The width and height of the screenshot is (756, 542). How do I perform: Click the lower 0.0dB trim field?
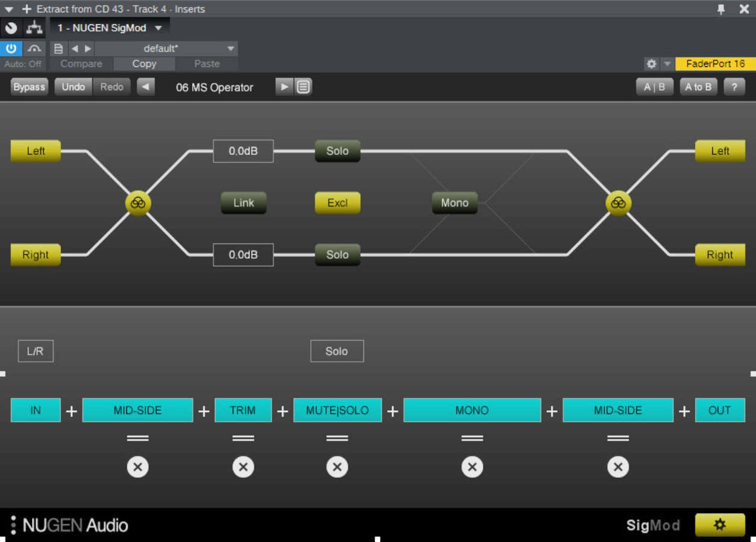tap(243, 255)
